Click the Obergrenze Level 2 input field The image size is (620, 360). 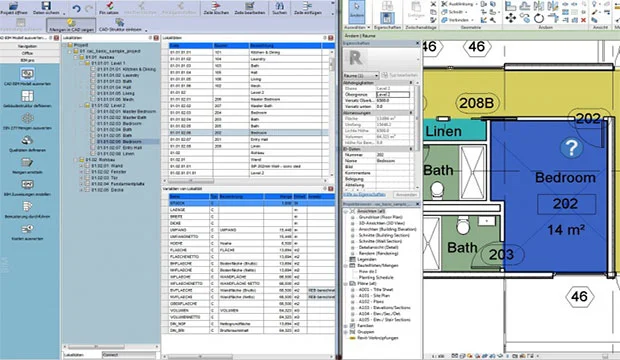pyautogui.click(x=393, y=95)
